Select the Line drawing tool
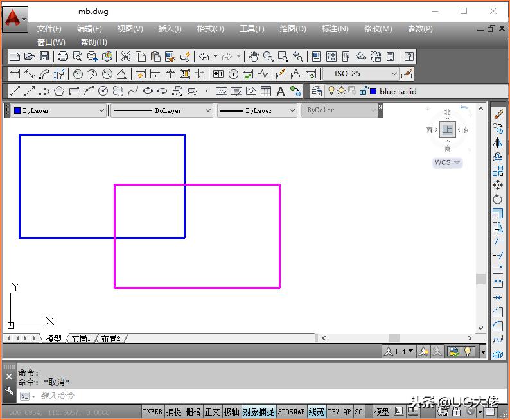This screenshot has width=510, height=420. tap(14, 91)
